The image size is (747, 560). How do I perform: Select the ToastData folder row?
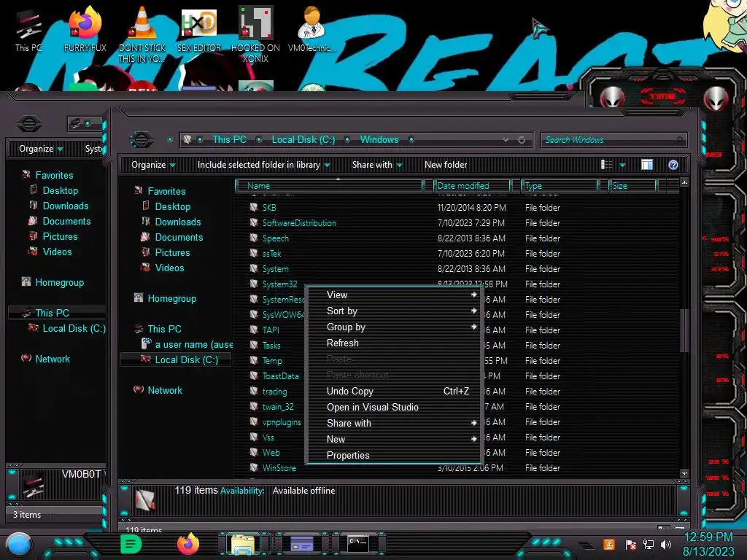pos(281,376)
